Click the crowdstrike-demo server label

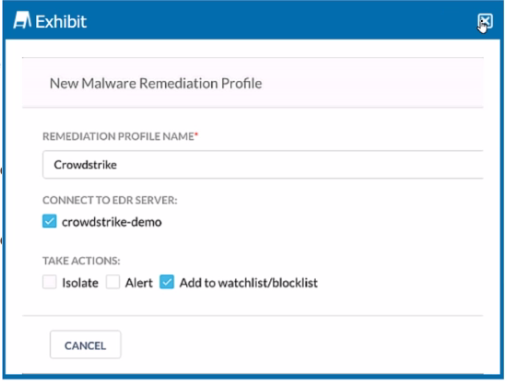tap(112, 222)
